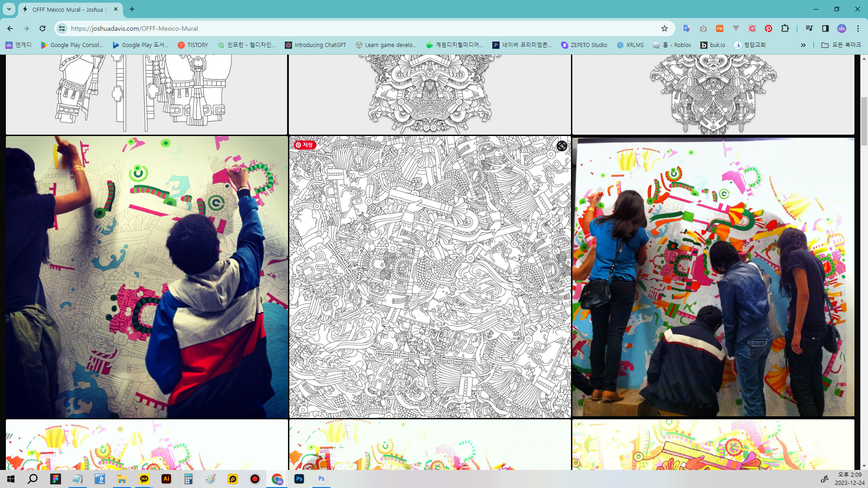The height and width of the screenshot is (488, 868).
Task: Open the media control icon in the toolbar
Action: pyautogui.click(x=809, y=28)
